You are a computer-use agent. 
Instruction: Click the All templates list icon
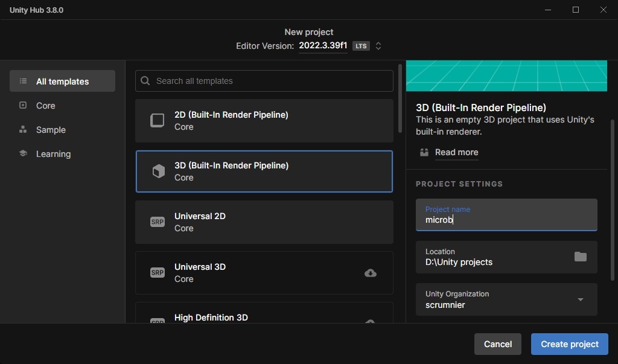(24, 81)
